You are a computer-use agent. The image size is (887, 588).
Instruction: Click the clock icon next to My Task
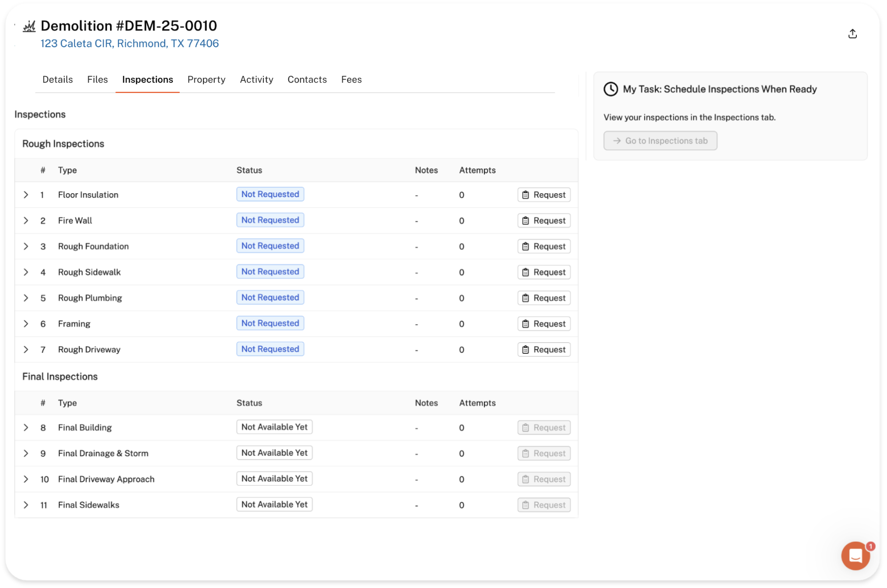610,89
